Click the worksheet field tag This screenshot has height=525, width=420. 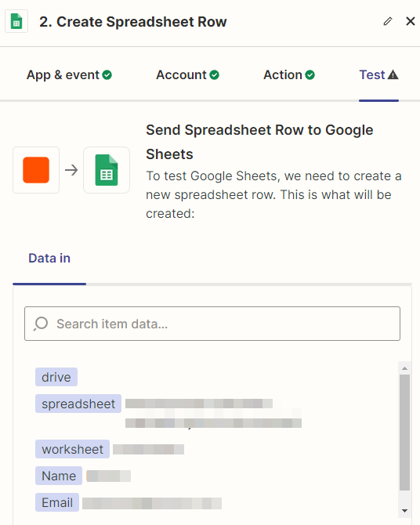click(72, 449)
